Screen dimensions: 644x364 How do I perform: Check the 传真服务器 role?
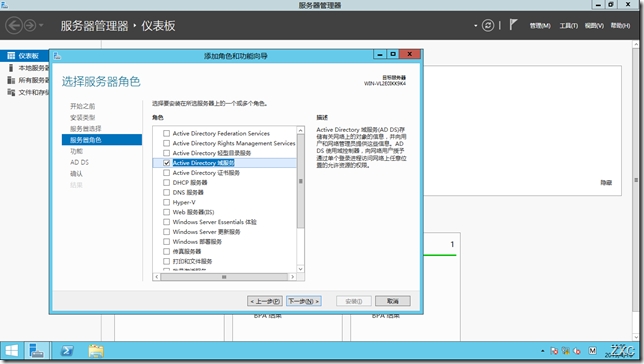tap(166, 251)
